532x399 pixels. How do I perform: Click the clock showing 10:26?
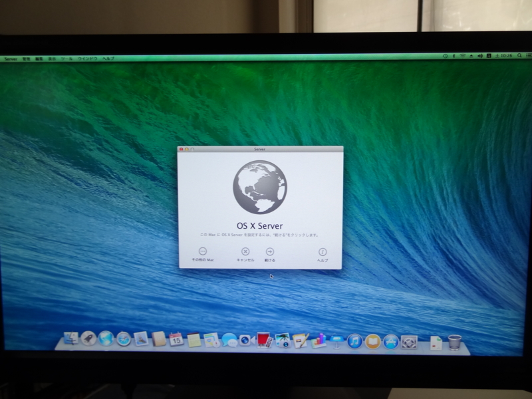[504, 55]
